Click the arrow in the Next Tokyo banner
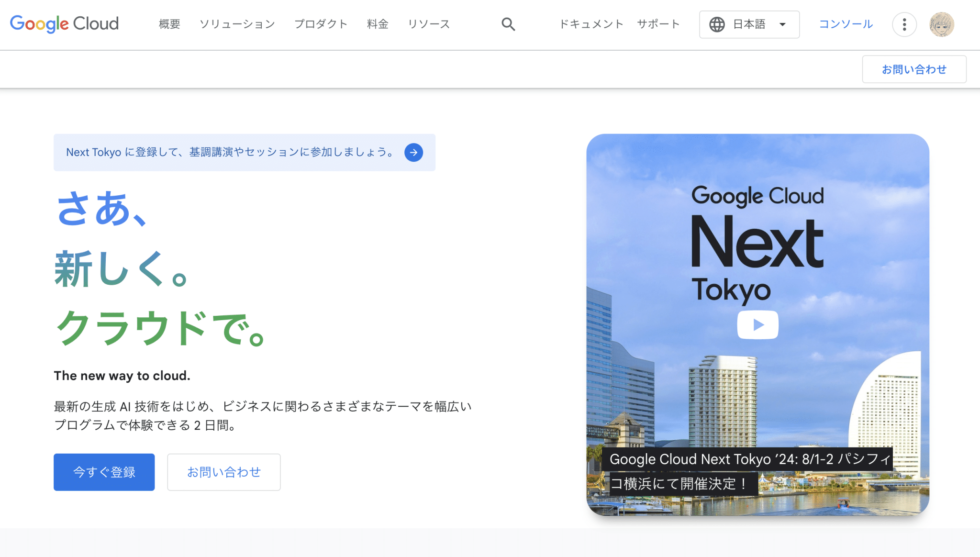980x557 pixels. pos(413,152)
